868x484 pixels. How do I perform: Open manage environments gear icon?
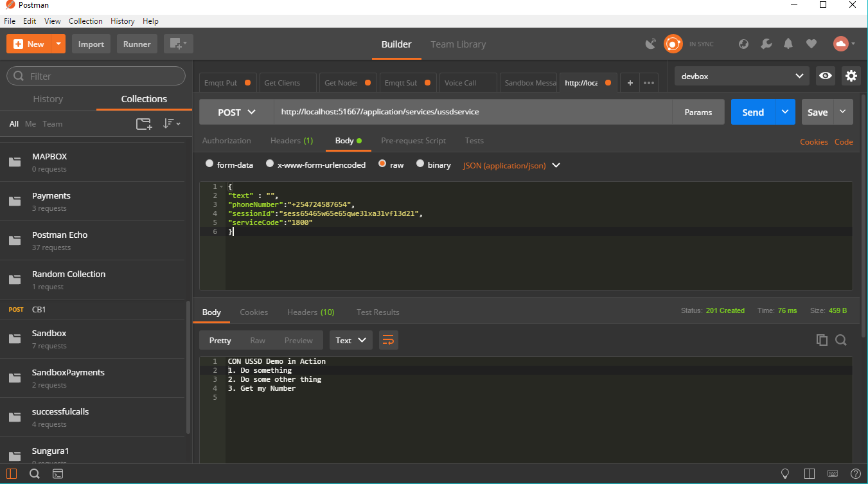851,76
